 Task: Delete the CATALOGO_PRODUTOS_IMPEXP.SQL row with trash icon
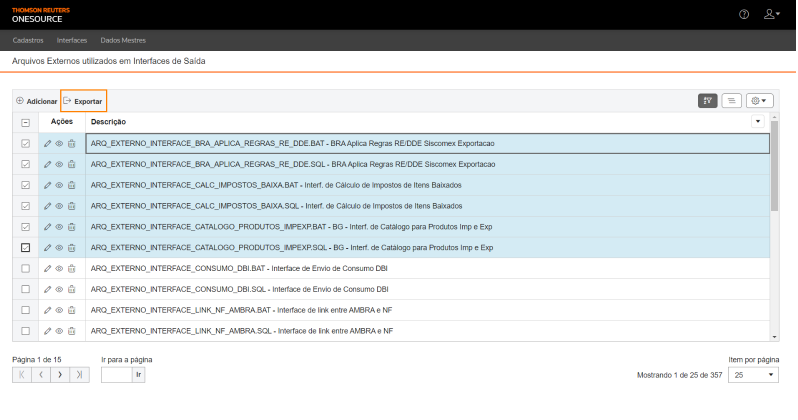coord(71,248)
